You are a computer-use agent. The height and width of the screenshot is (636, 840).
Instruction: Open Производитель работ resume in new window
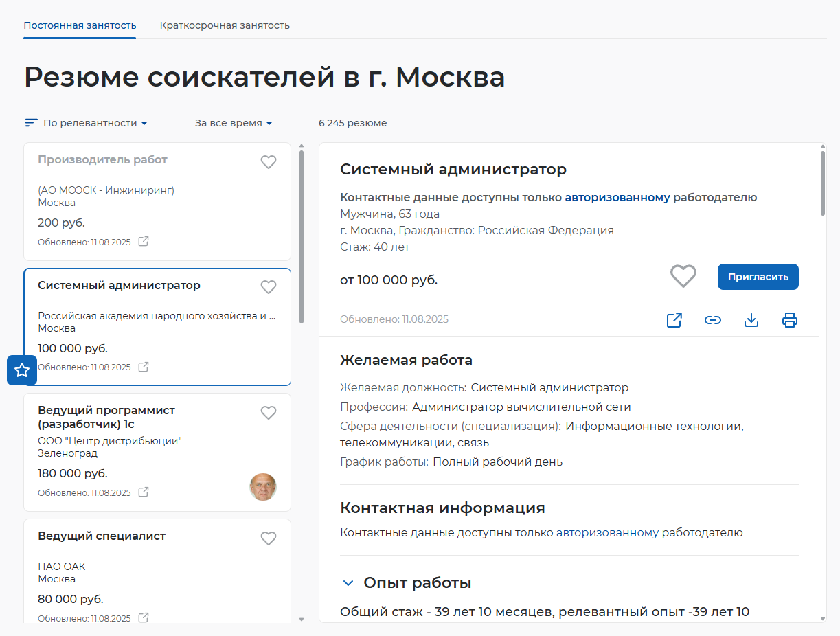pyautogui.click(x=144, y=242)
